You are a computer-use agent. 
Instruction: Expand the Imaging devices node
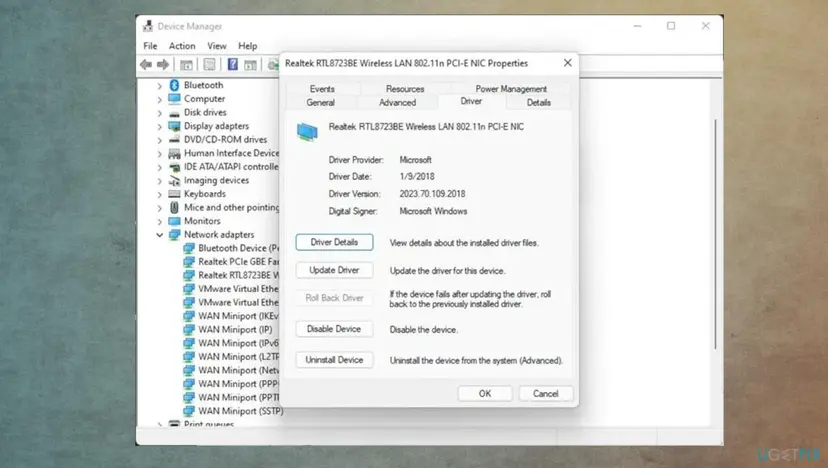click(159, 181)
